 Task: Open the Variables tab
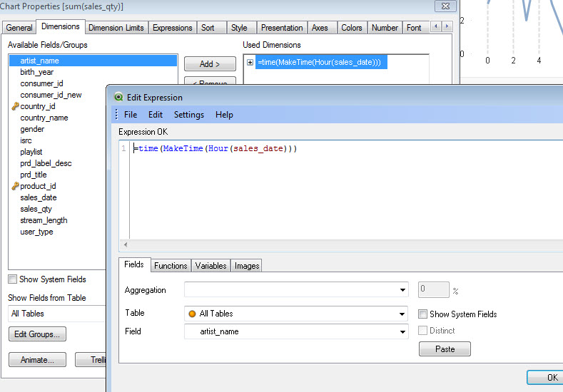coord(211,266)
